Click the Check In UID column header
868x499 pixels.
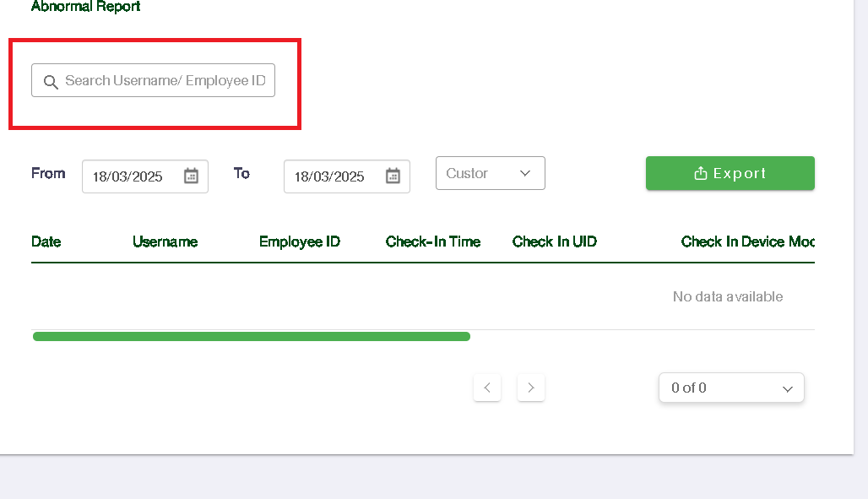(x=555, y=241)
